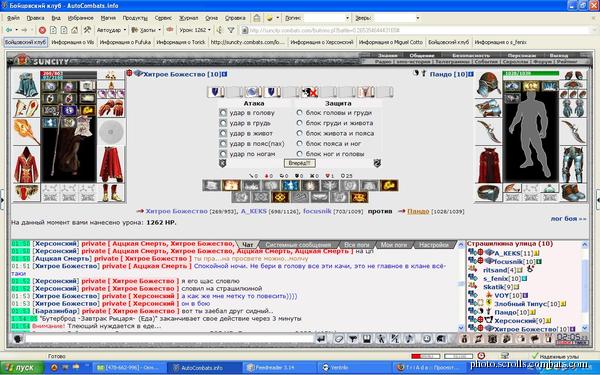This screenshot has width=600, height=375.
Task: Click the funnel filter icon in the toolbar
Action: (x=231, y=30)
